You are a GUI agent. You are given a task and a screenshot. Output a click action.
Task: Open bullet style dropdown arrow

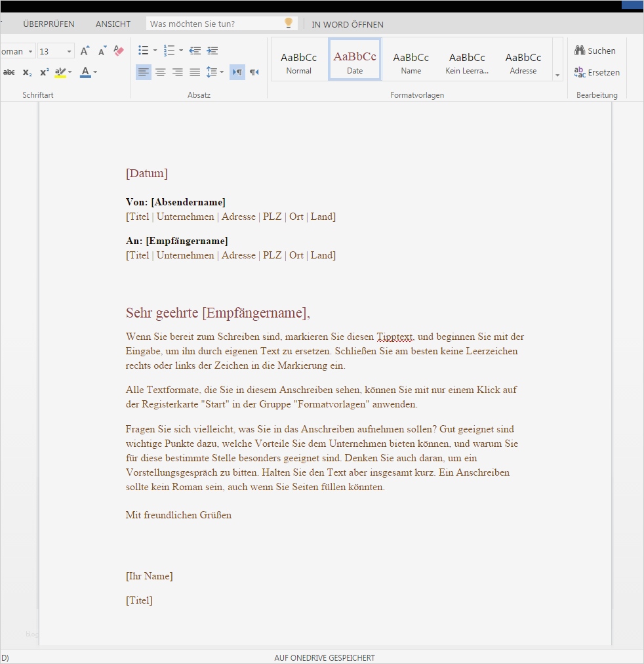pyautogui.click(x=155, y=51)
